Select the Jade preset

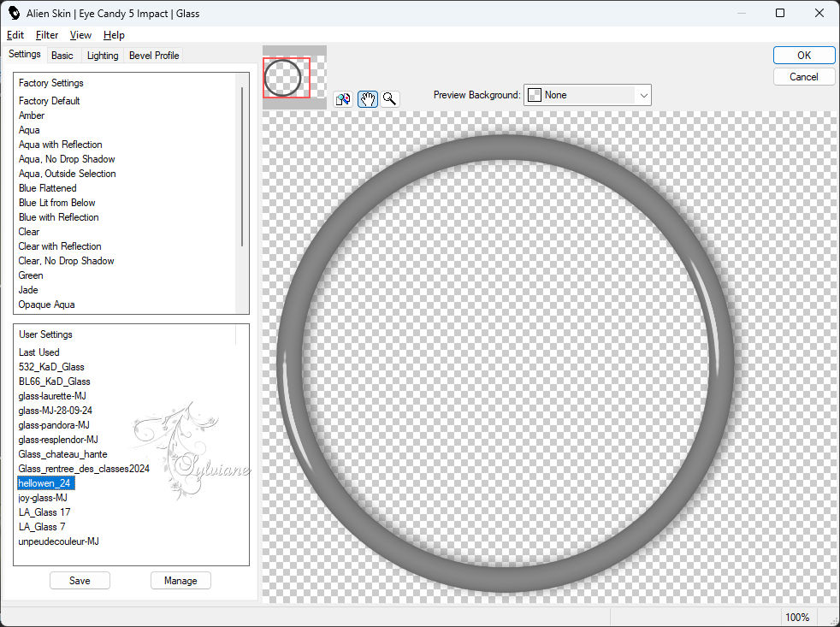(28, 289)
